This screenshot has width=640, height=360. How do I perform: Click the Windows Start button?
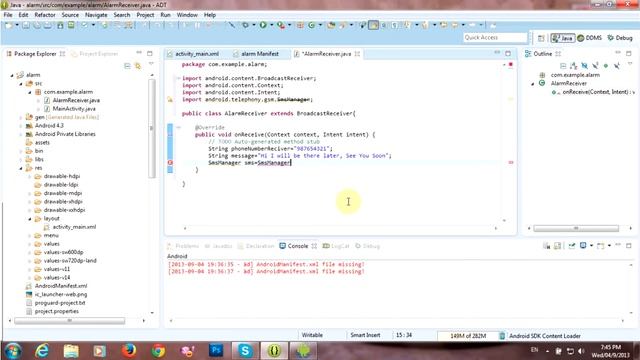click(13, 351)
